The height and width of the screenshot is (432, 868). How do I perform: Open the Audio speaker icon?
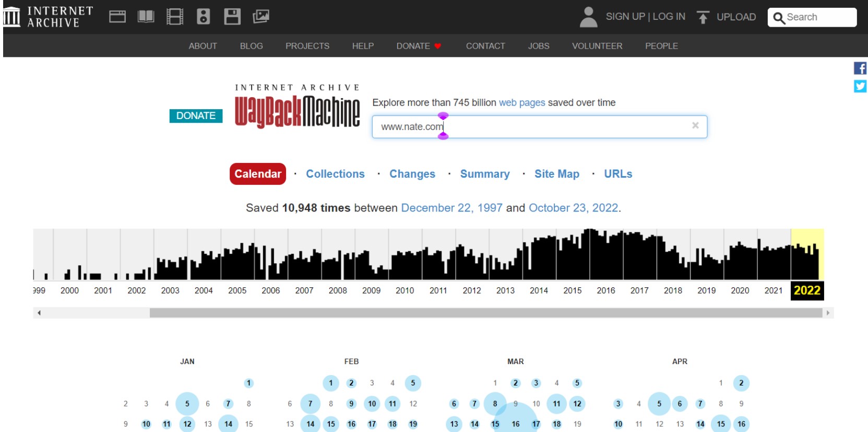coord(204,17)
